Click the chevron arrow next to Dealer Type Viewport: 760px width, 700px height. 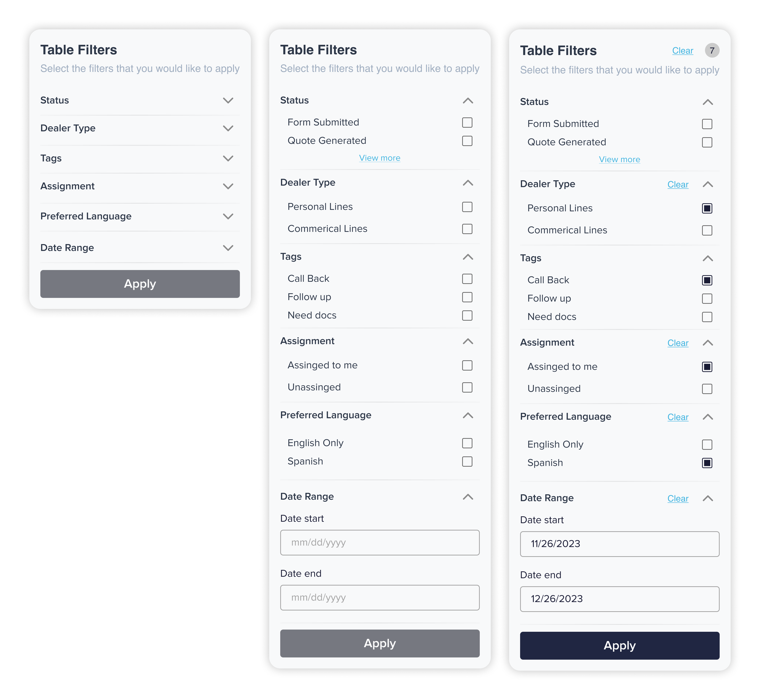[230, 128]
